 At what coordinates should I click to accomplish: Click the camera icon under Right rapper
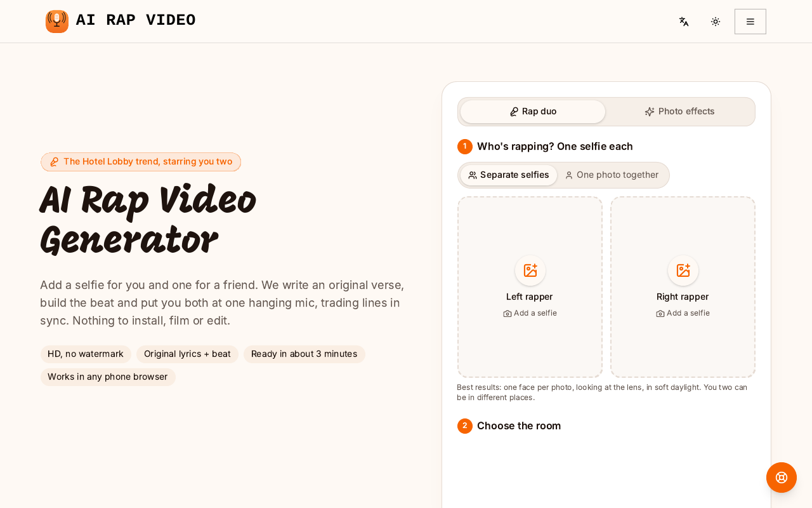(660, 314)
